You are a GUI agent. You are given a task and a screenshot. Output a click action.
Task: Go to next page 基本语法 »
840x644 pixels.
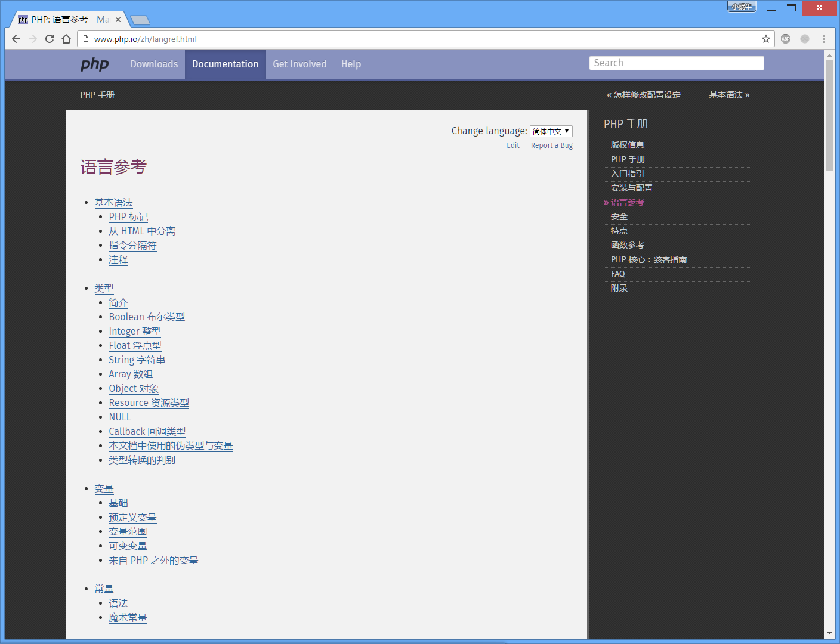(729, 95)
